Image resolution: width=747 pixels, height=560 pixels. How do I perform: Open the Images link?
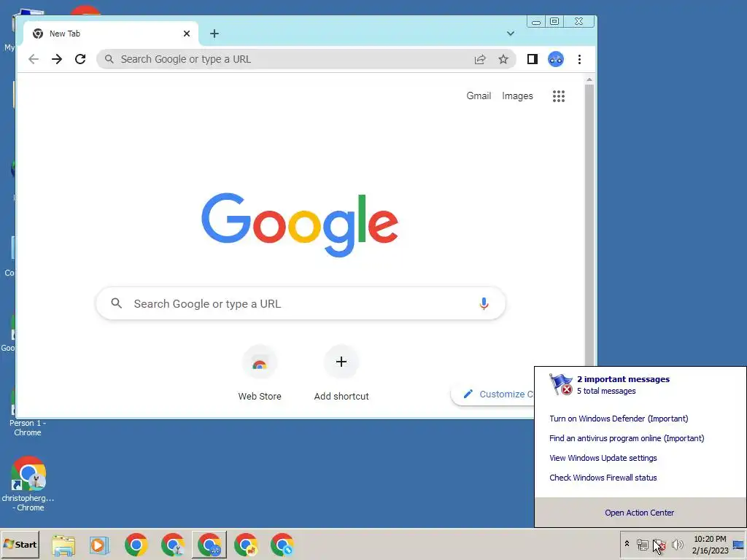click(x=517, y=96)
